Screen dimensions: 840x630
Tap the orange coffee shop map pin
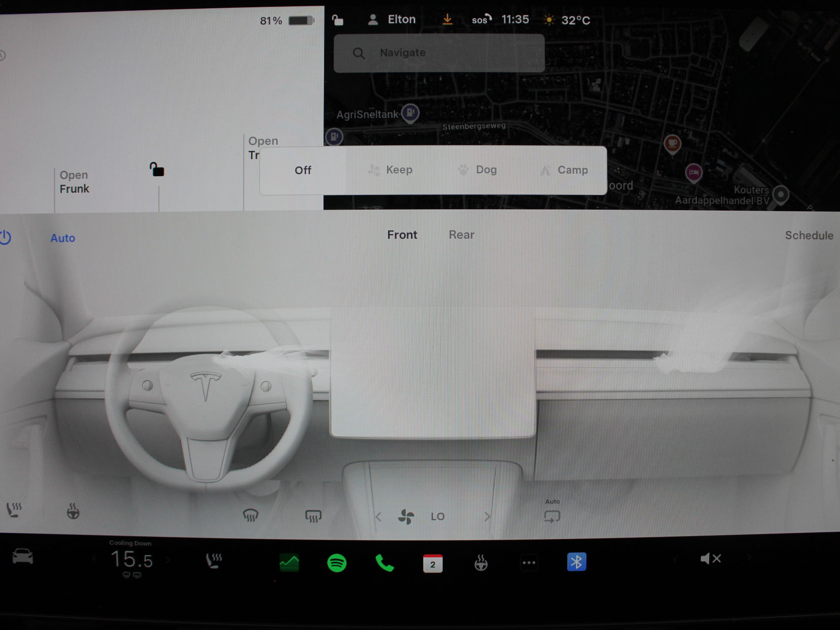point(672,144)
